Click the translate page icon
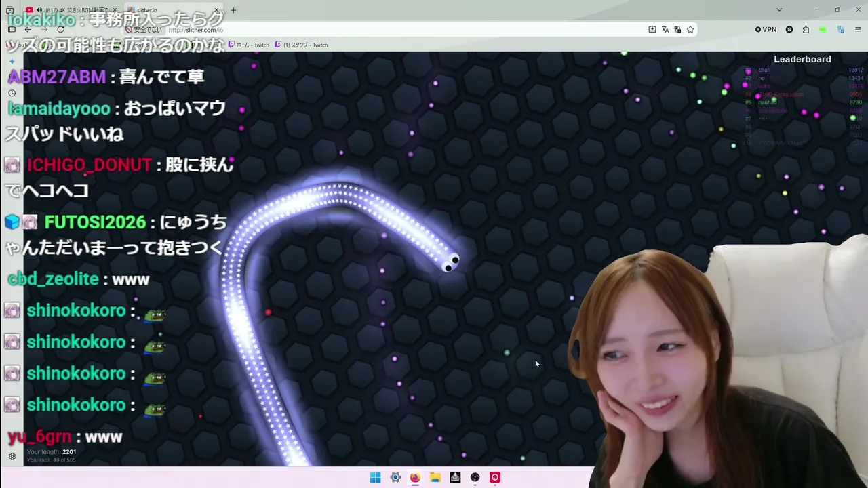The image size is (868, 488). point(665,30)
